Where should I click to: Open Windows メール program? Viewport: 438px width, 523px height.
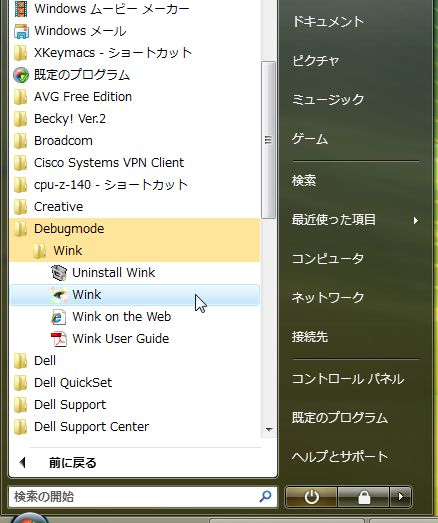coord(135,31)
